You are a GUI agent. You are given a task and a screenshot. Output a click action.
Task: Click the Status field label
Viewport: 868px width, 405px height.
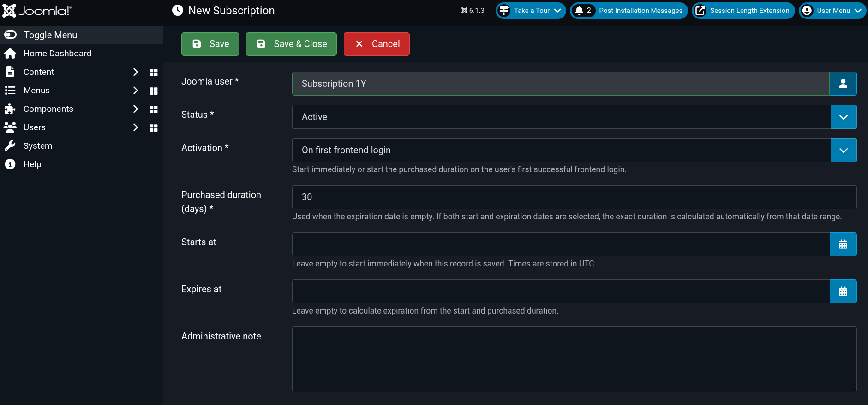pos(198,115)
